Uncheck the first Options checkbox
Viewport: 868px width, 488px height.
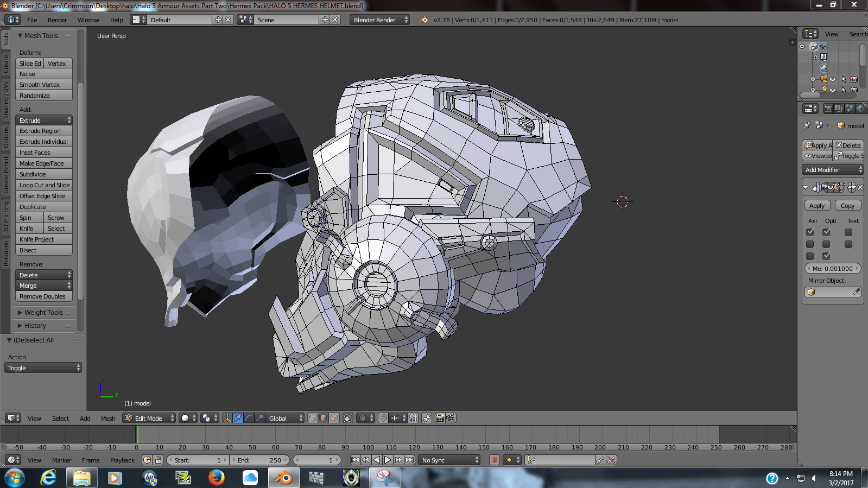[826, 232]
